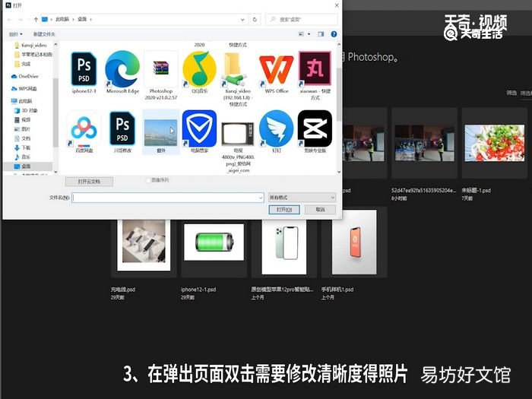Enable the 图像序列 checkbox
Screen dimensions: 532x399
coord(148,180)
